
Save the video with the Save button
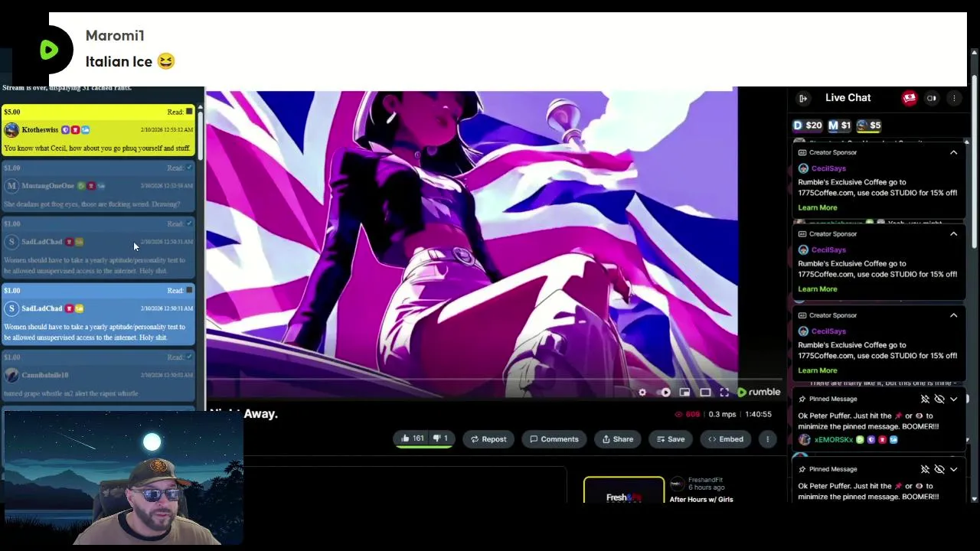(x=670, y=439)
